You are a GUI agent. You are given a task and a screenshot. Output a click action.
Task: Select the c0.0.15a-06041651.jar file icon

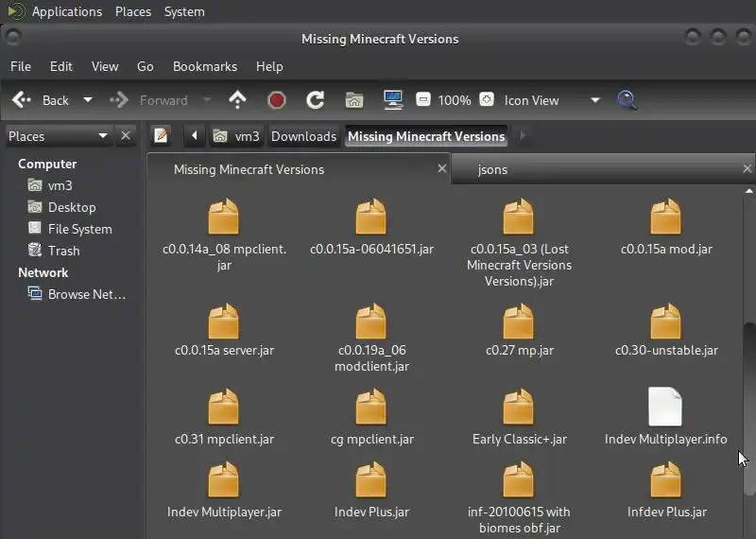point(370,217)
